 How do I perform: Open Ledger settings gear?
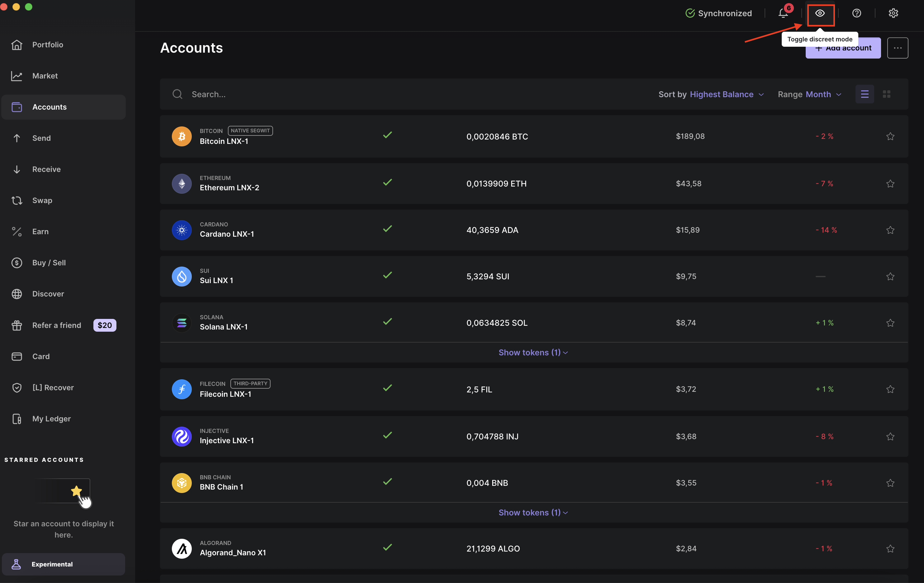893,13
